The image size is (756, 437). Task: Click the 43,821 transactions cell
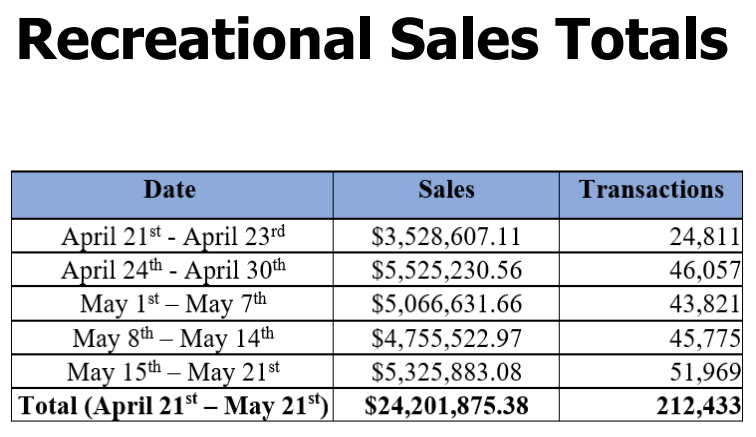coord(705,304)
